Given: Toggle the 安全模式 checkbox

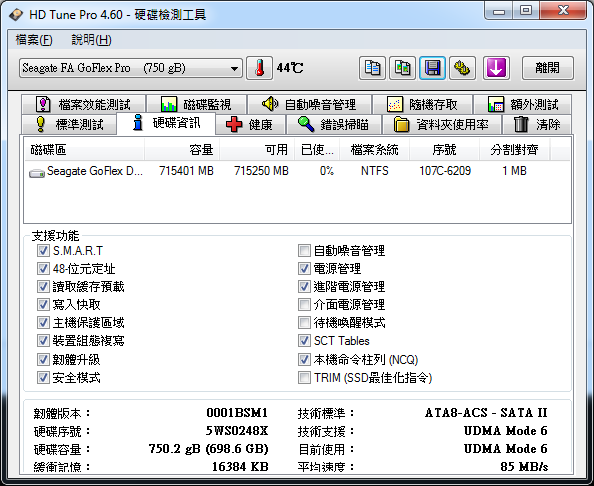Looking at the screenshot, I should tap(43, 377).
